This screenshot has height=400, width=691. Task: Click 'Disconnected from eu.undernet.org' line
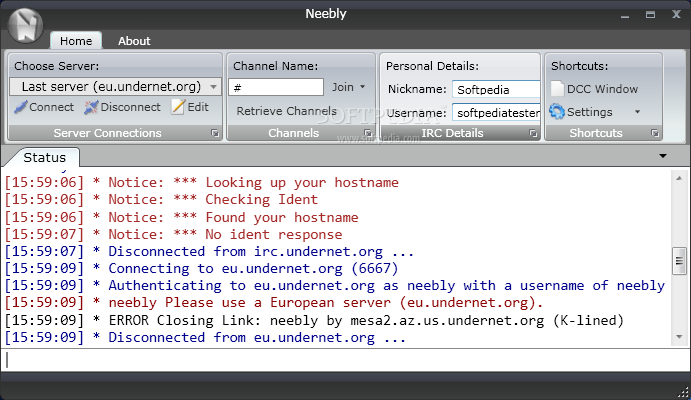pyautogui.click(x=205, y=337)
